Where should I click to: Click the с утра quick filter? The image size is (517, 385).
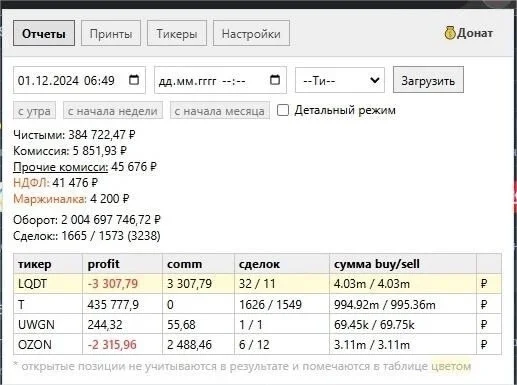pyautogui.click(x=34, y=110)
